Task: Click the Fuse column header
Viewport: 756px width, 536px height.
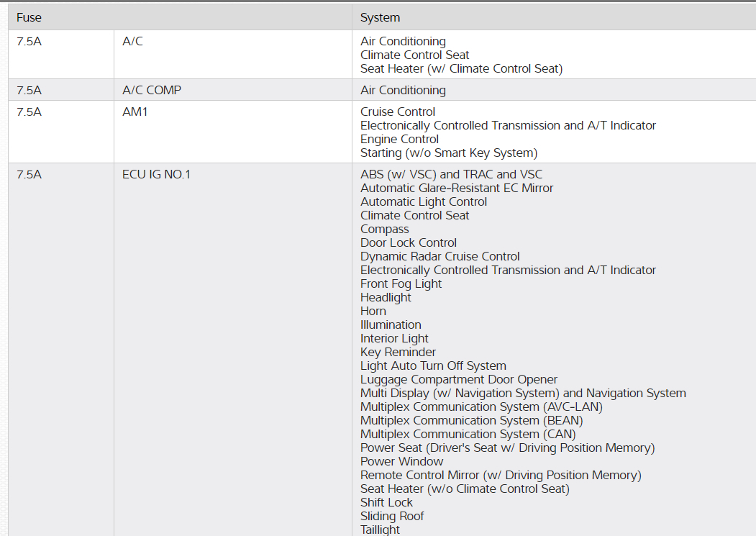Action: coord(29,17)
